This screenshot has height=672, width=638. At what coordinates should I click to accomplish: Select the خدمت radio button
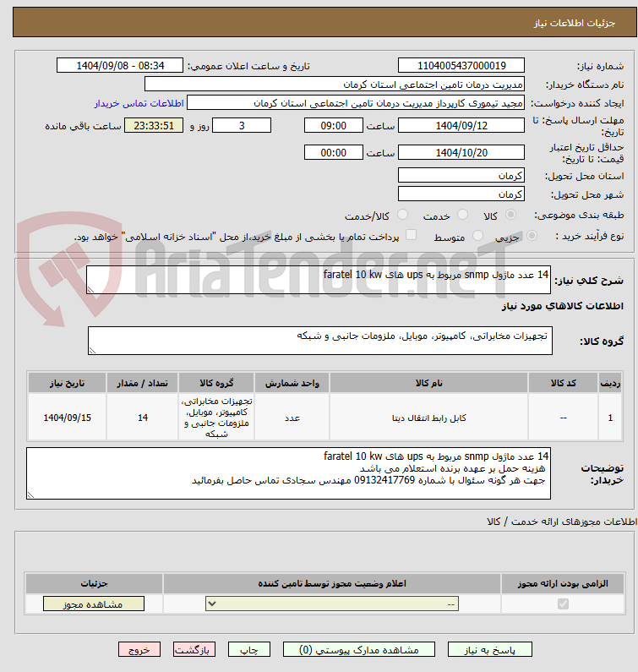pyautogui.click(x=462, y=215)
